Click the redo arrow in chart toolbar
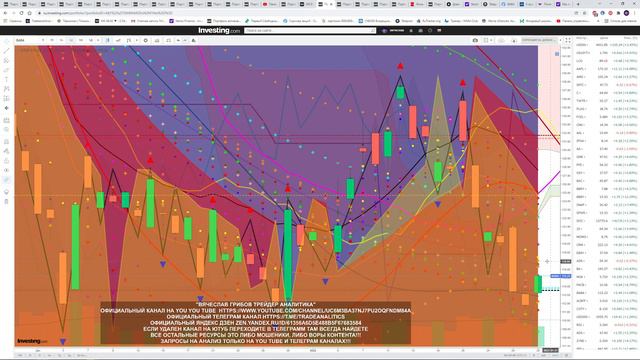 point(185,40)
